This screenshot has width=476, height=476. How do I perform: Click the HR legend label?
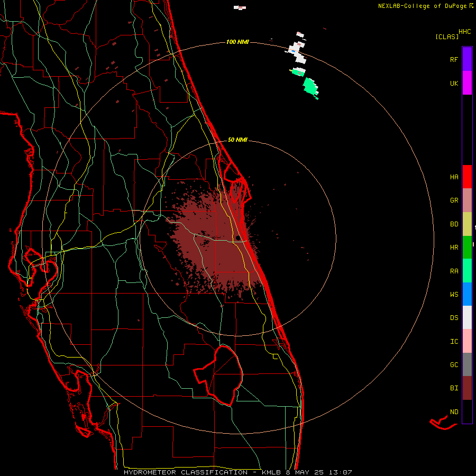(x=454, y=248)
